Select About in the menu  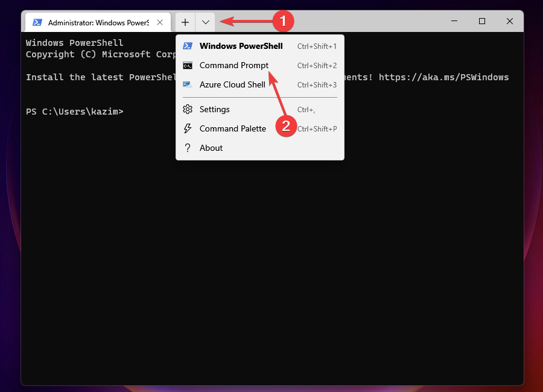click(x=259, y=148)
